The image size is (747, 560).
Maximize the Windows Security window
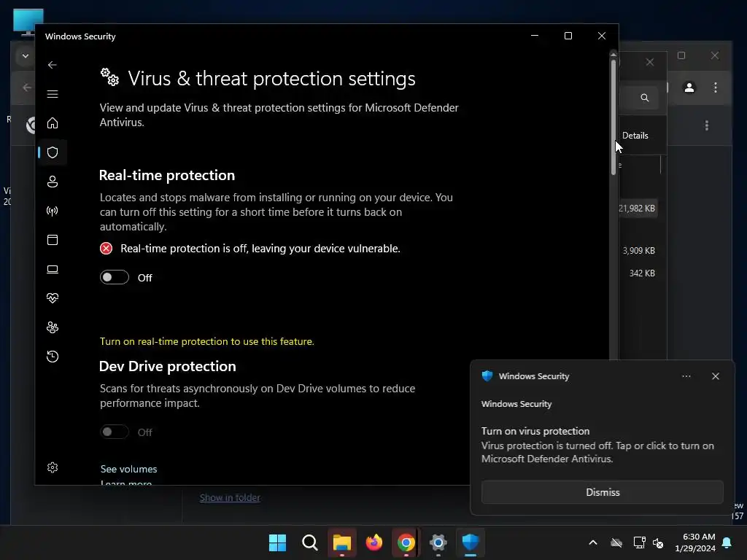[x=568, y=36]
